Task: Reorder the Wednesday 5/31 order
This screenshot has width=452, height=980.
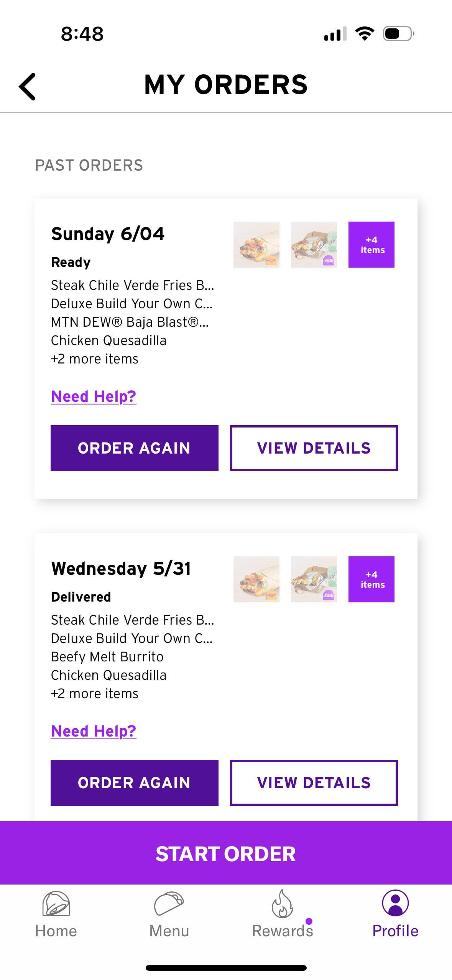Action: [135, 783]
